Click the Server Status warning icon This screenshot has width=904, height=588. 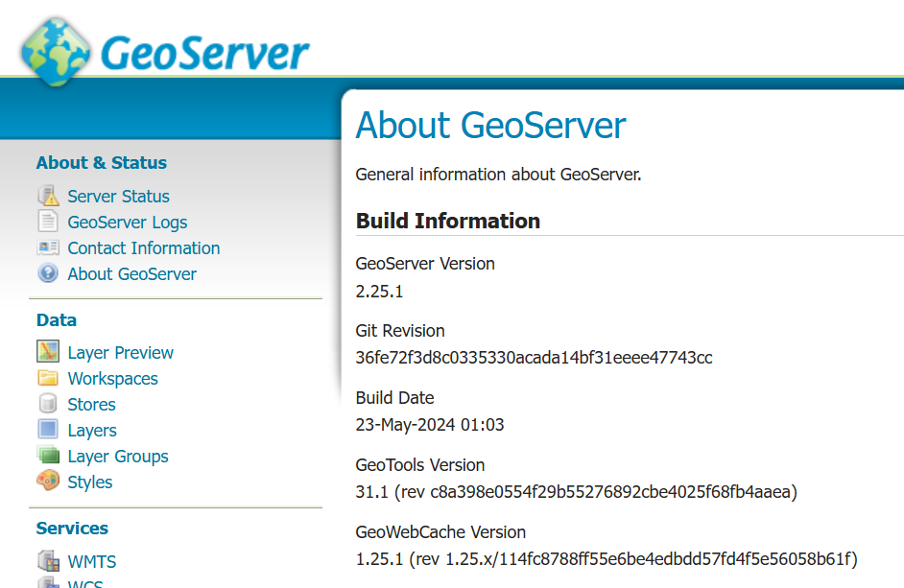48,197
